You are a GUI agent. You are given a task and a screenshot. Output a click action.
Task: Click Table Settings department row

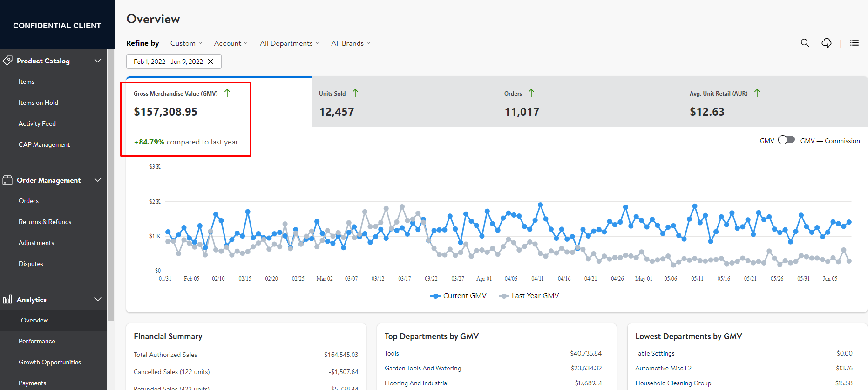coord(744,353)
